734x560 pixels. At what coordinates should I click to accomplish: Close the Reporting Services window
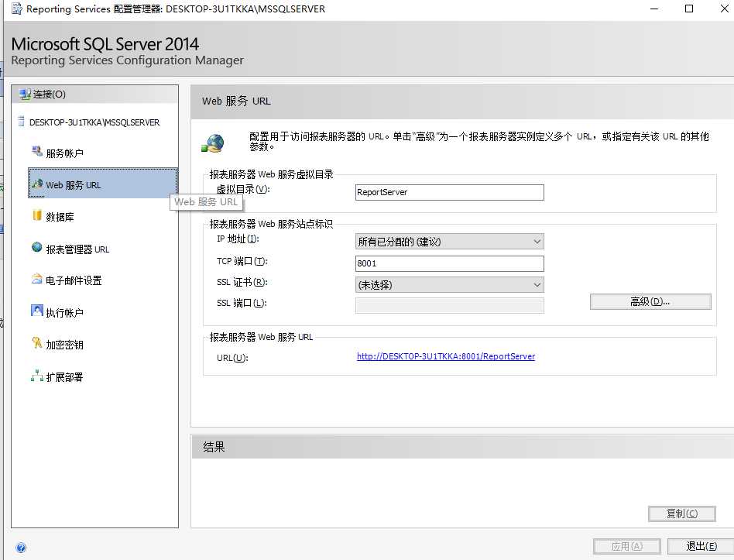click(724, 9)
